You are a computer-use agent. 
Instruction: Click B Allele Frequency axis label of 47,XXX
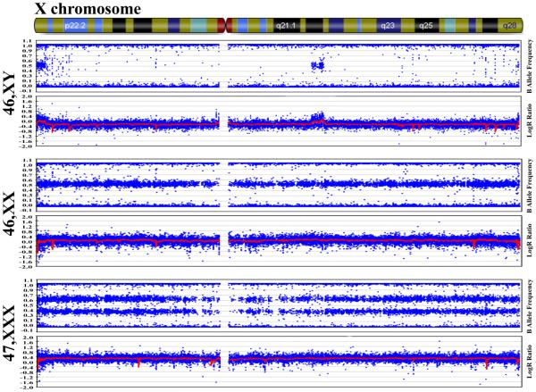pos(530,306)
